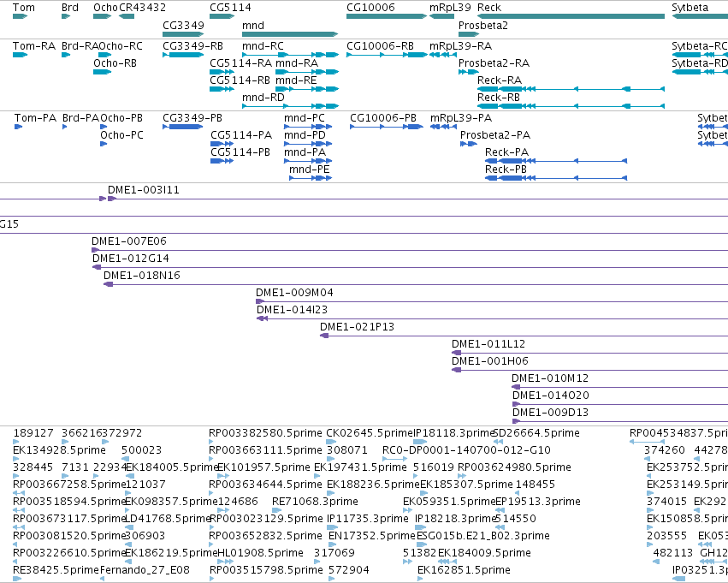
Task: Click the Tom gene arrow glyph
Action: click(x=20, y=17)
